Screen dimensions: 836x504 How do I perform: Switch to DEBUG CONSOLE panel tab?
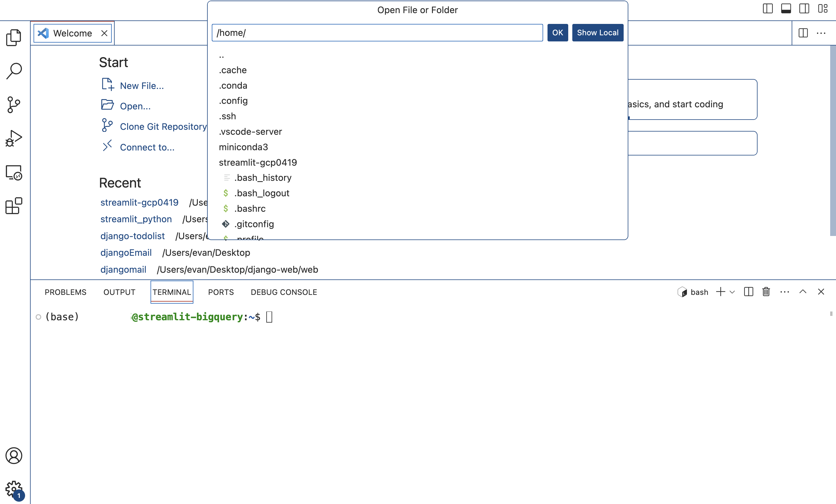click(284, 292)
